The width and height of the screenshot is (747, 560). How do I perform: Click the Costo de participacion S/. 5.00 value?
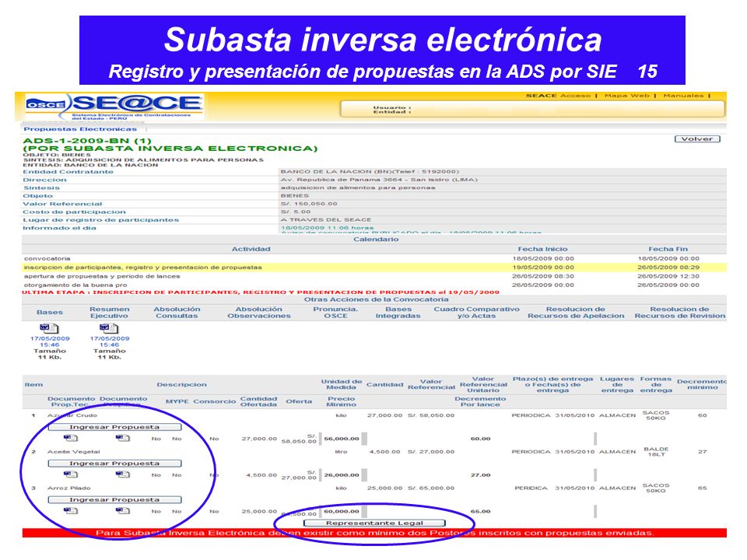coord(296,212)
